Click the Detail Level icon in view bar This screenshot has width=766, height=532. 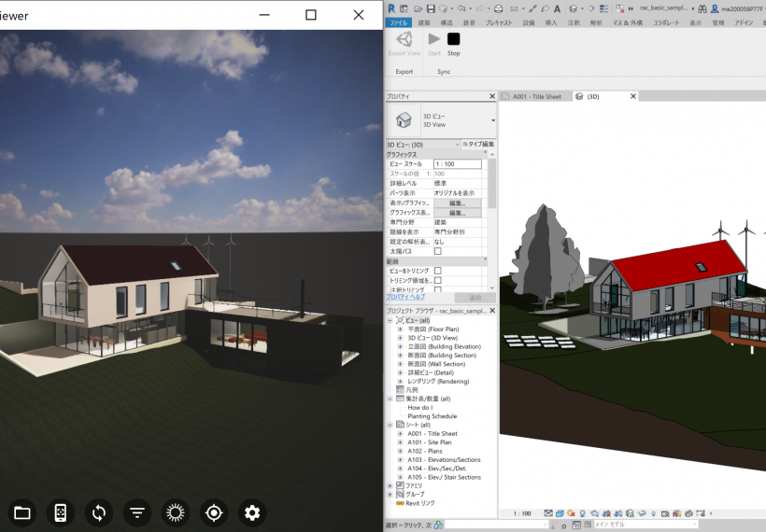(x=548, y=513)
